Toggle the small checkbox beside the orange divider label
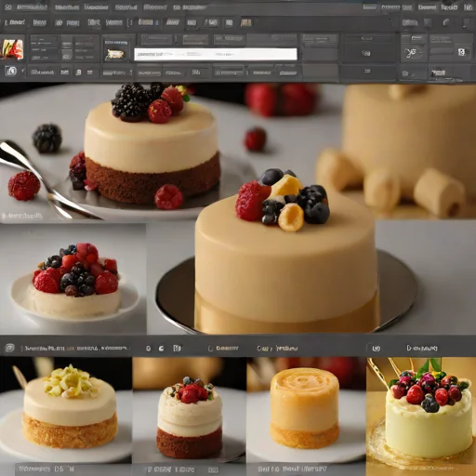476x476 pixels. (210, 349)
